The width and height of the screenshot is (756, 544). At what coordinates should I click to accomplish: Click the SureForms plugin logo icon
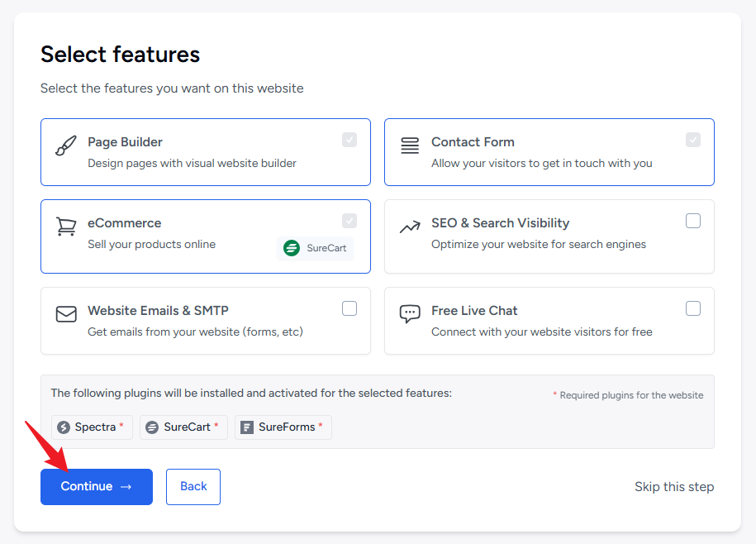point(247,427)
